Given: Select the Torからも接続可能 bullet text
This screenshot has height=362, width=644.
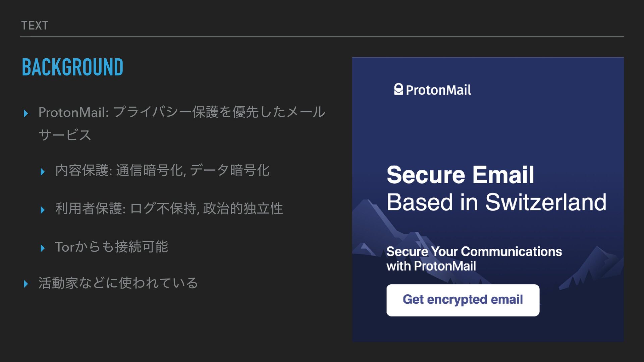Looking at the screenshot, I should (111, 247).
